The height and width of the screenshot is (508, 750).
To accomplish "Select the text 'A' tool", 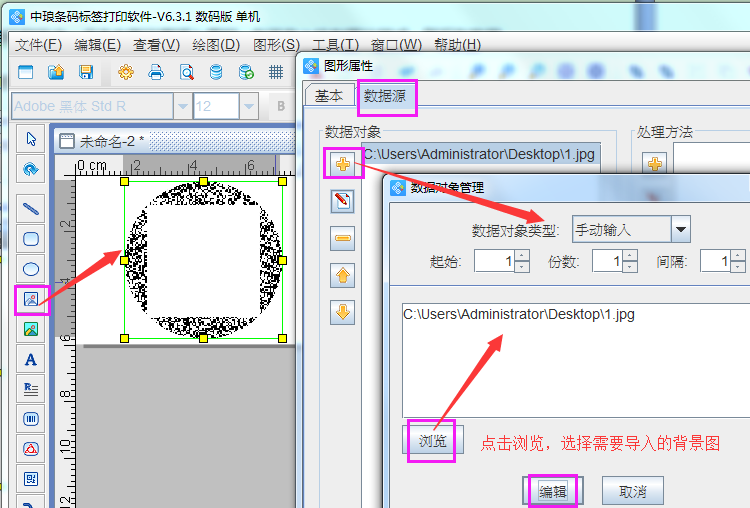I will [31, 359].
